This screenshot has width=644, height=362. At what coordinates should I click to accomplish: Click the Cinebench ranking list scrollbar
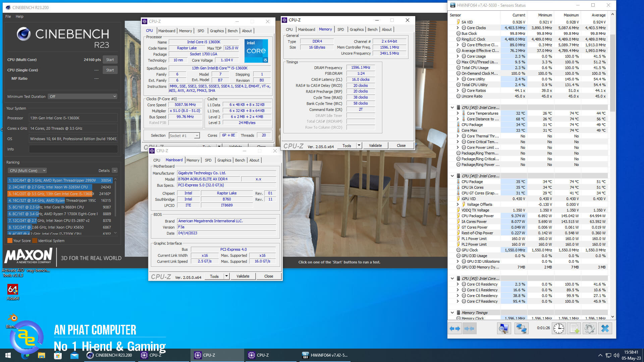point(115,198)
